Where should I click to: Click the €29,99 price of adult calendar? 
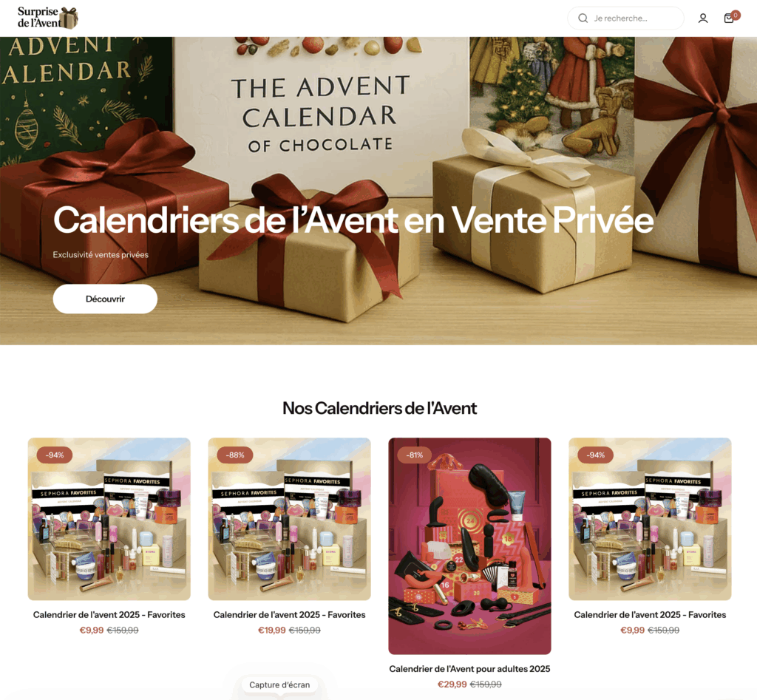452,684
